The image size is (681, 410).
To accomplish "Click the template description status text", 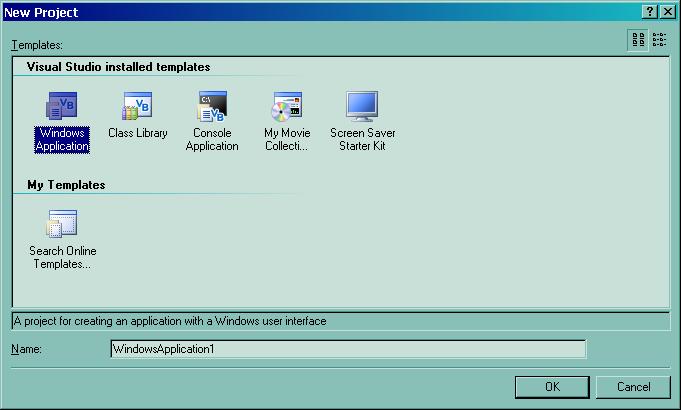I will pyautogui.click(x=170, y=321).
